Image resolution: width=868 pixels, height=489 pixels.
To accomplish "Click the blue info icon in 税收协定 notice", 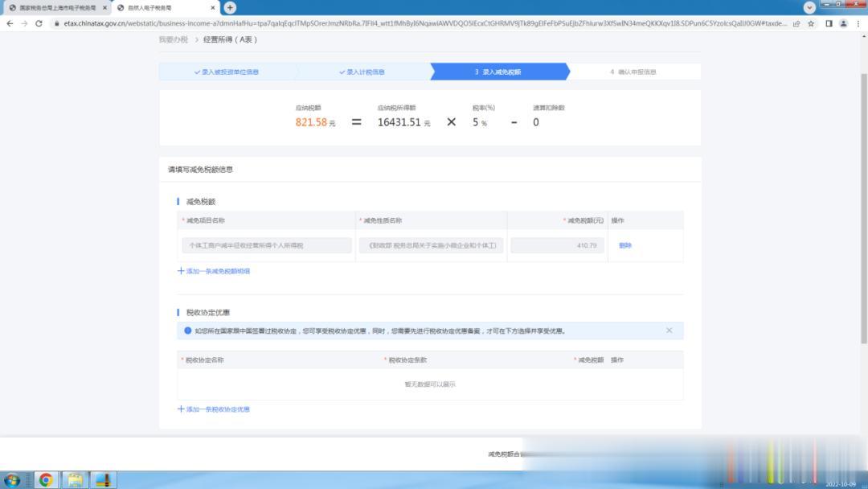I will pos(187,331).
